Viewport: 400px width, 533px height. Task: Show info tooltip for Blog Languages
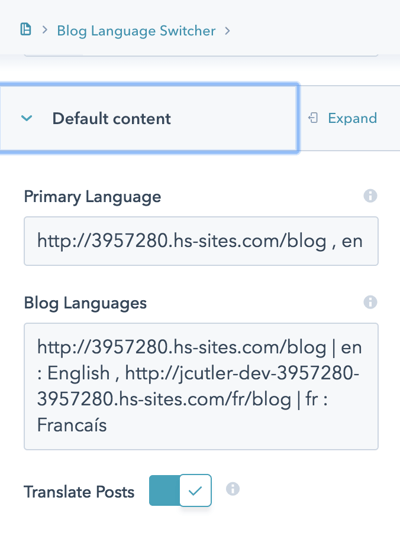tap(370, 302)
